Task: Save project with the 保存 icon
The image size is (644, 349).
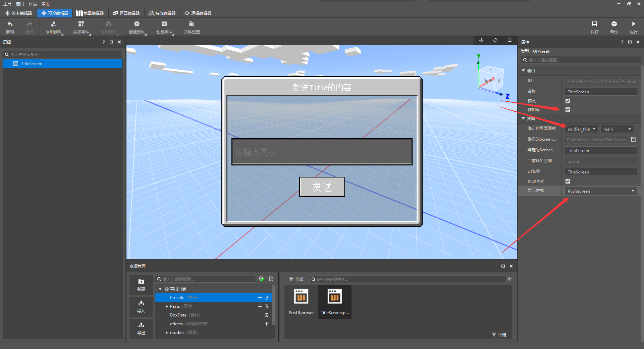Action: (x=594, y=24)
